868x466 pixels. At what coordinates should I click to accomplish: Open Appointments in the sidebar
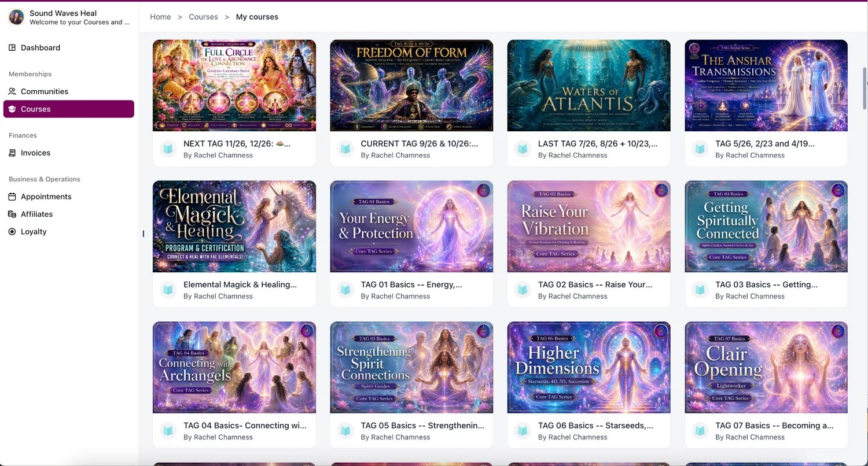click(x=69, y=197)
